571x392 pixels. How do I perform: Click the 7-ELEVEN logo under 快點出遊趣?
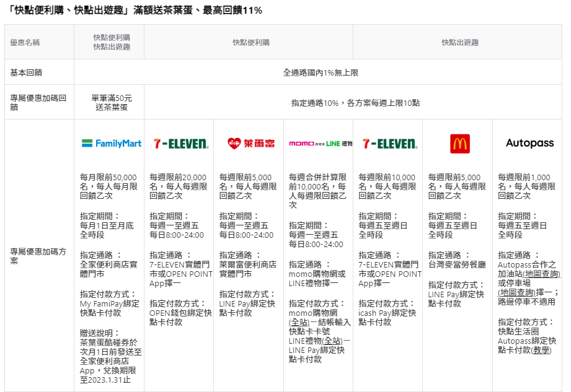point(389,144)
